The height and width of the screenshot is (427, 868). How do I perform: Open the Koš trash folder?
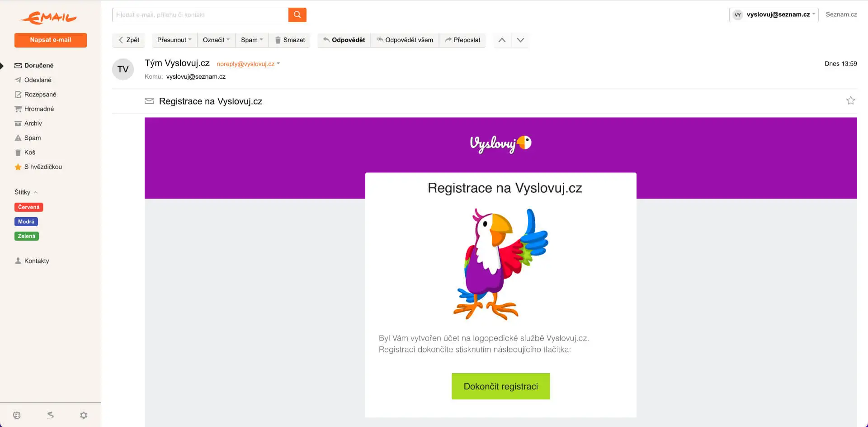29,152
